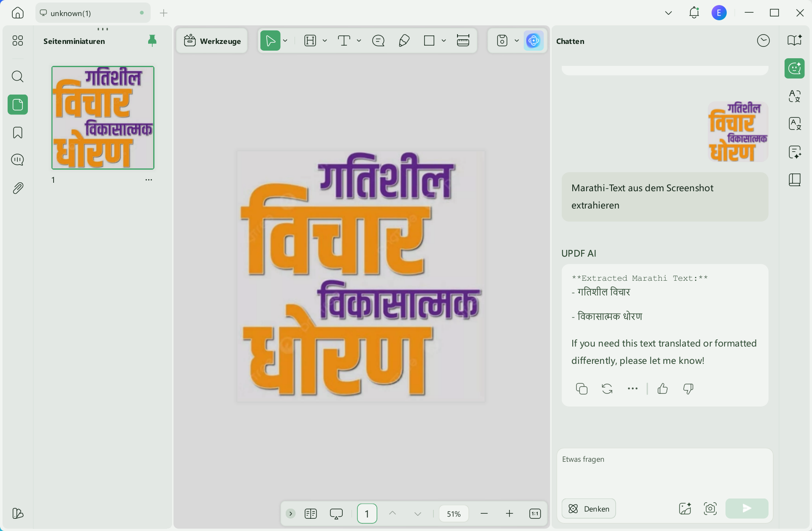Viewport: 812px width, 531px height.
Task: Toggle the Denken thinking mode
Action: coord(589,509)
